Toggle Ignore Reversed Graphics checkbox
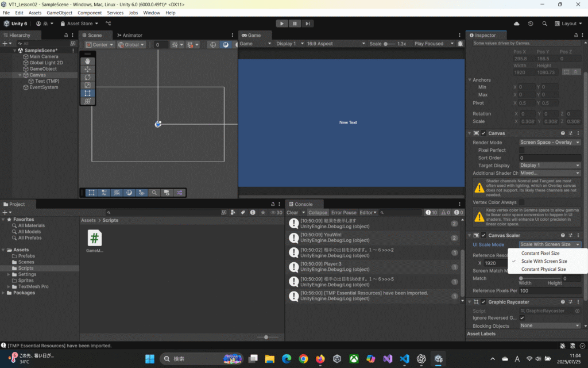Screen dimensions: 588x368 [522, 318]
